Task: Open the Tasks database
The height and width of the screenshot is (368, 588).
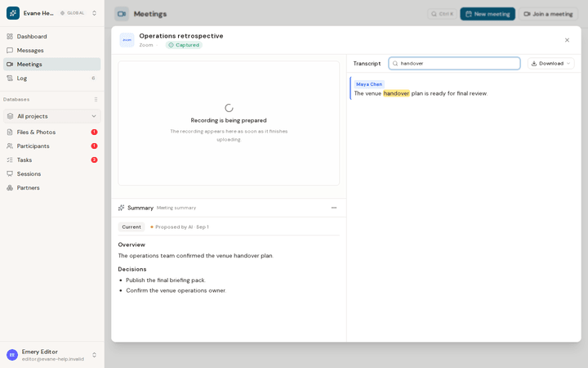Action: [x=51, y=160]
